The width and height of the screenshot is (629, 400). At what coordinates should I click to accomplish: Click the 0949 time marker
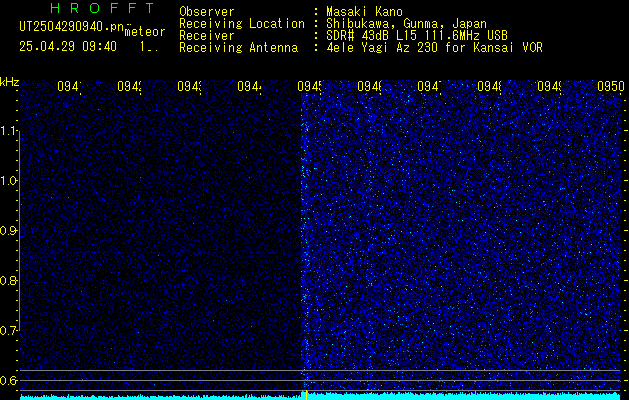(x=549, y=86)
